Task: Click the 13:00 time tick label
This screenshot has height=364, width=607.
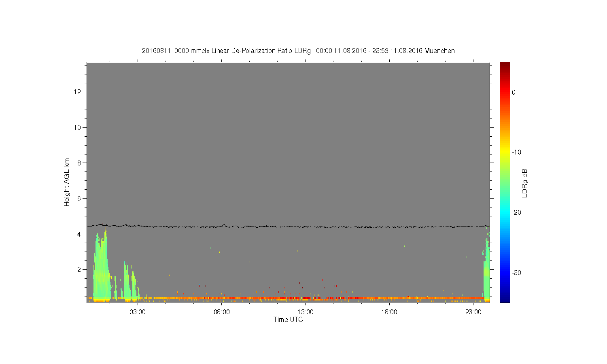Action: 306,312
